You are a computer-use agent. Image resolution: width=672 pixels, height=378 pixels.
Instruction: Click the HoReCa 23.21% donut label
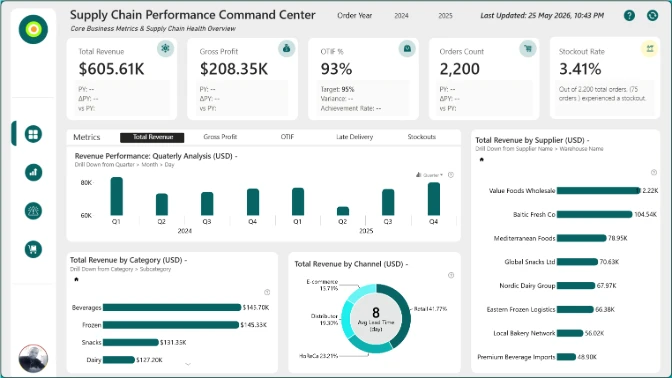(x=318, y=356)
